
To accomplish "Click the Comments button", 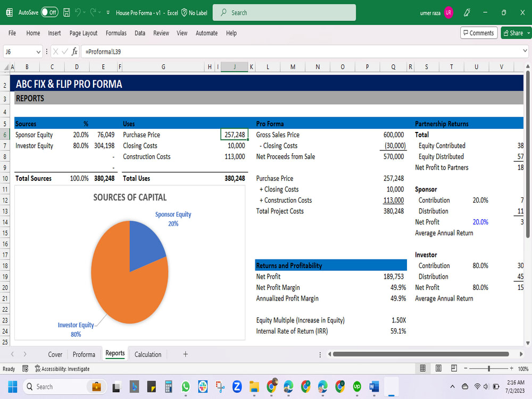I will coord(479,33).
